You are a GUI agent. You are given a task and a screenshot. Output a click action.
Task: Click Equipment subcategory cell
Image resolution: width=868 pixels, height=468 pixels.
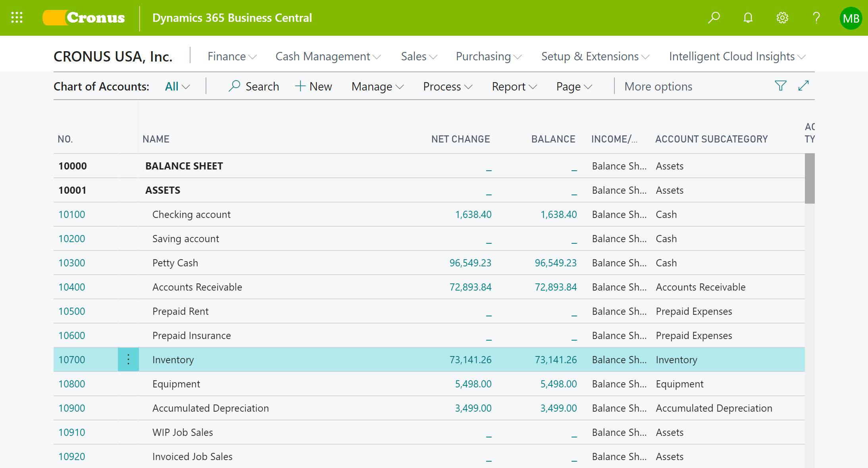coord(679,384)
